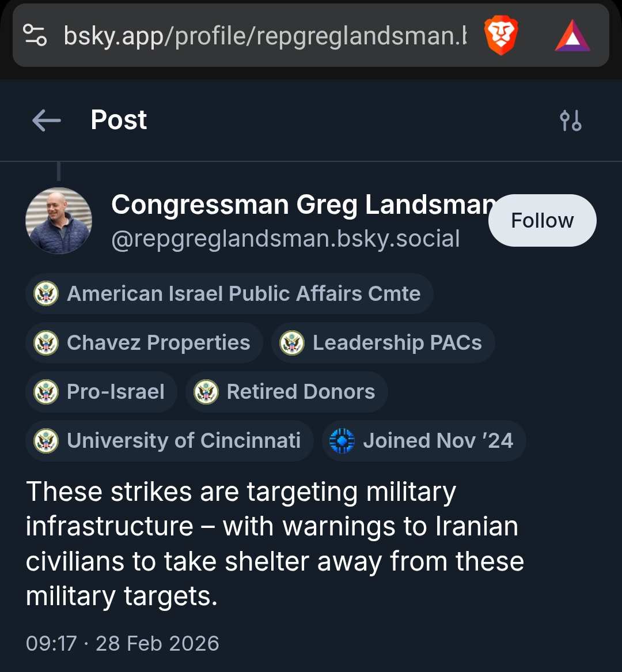Tap the Retired Donors label
Screen dimensions: 622x672
[301, 392]
